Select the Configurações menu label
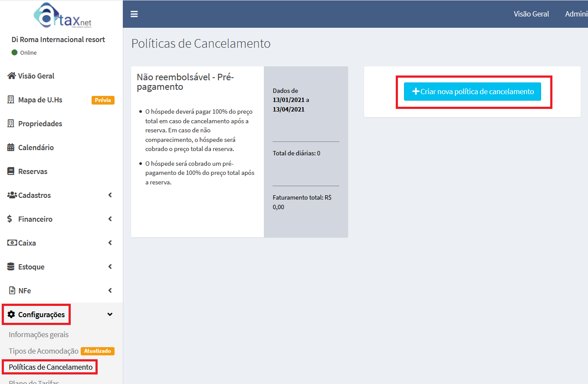 coord(41,315)
